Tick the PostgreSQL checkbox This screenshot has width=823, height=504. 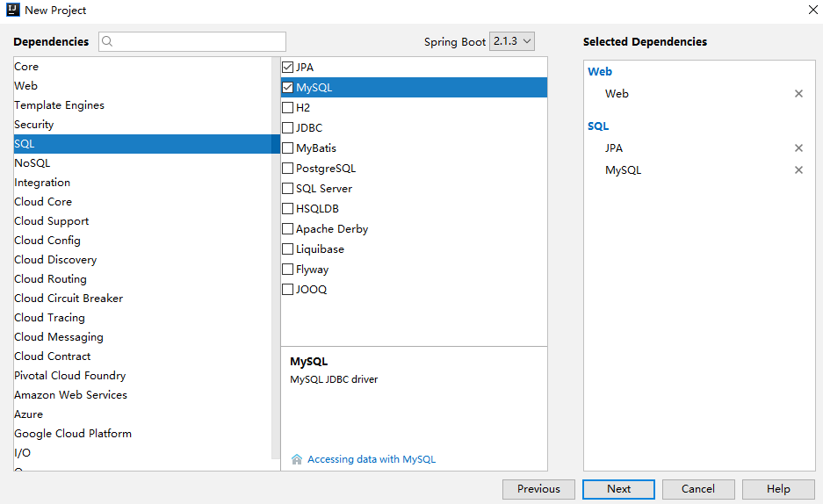[x=288, y=169]
